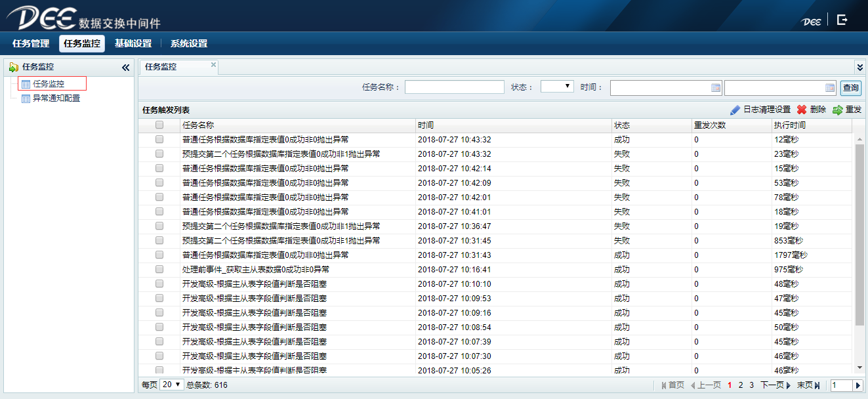This screenshot has width=868, height=399.
Task: Go to 末页 last page
Action: pyautogui.click(x=808, y=385)
